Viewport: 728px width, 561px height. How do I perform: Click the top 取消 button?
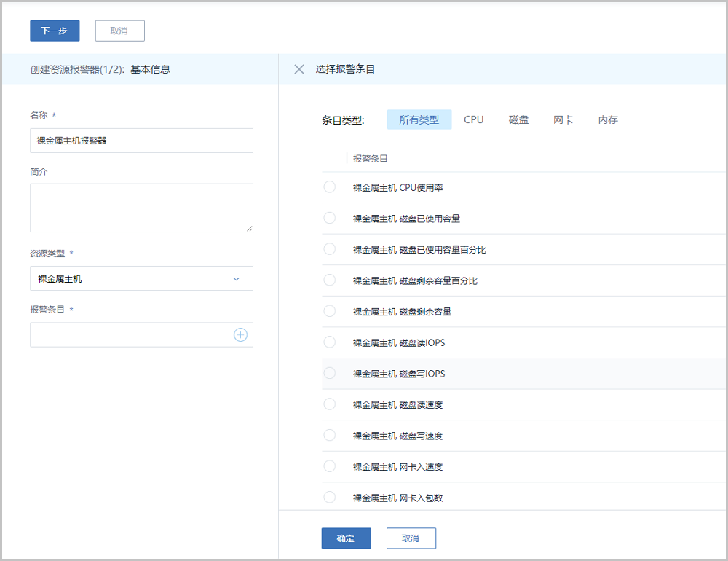tap(119, 31)
